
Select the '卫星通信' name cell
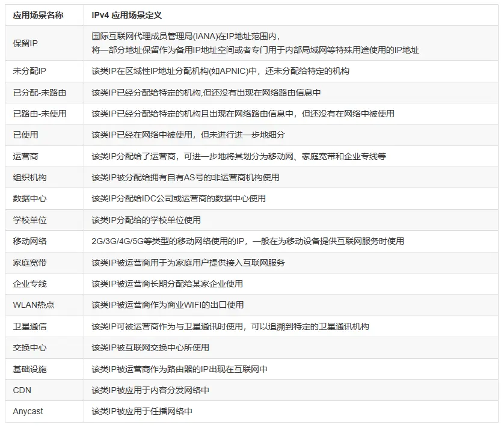coord(45,326)
